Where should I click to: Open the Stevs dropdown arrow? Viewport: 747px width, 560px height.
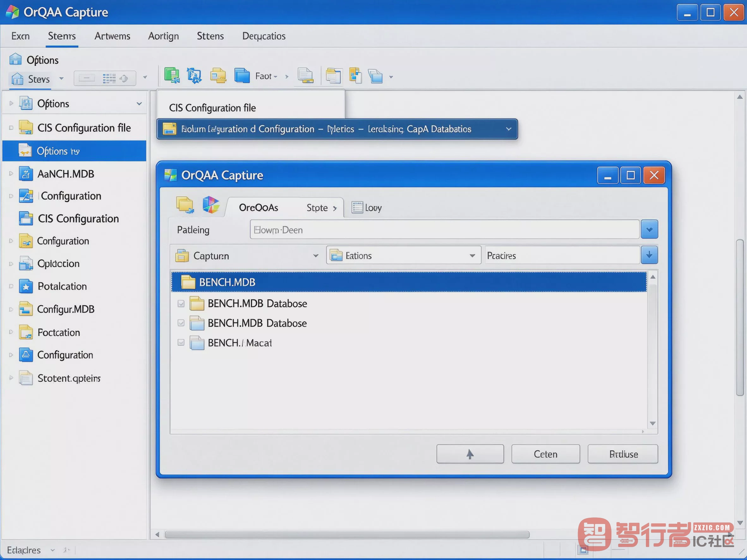pos(62,79)
